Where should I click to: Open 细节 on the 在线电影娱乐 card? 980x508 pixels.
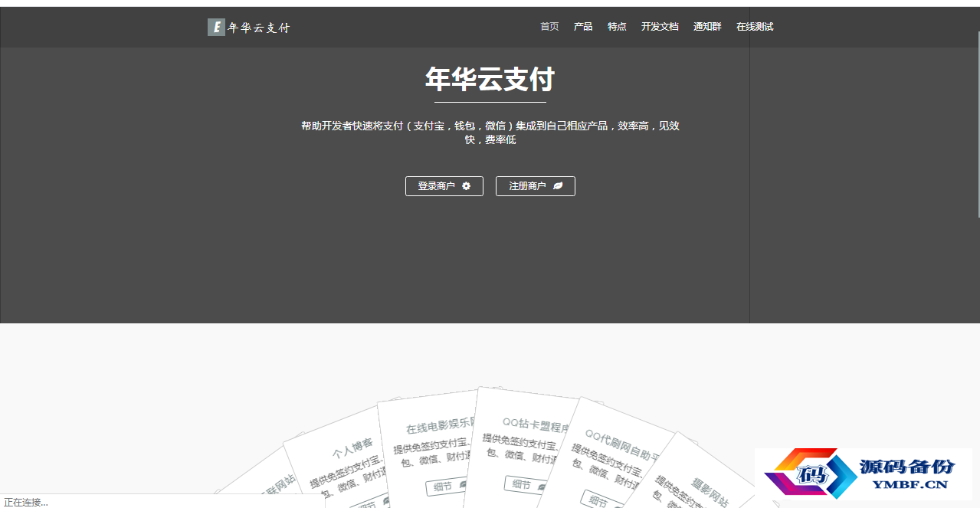coord(447,487)
